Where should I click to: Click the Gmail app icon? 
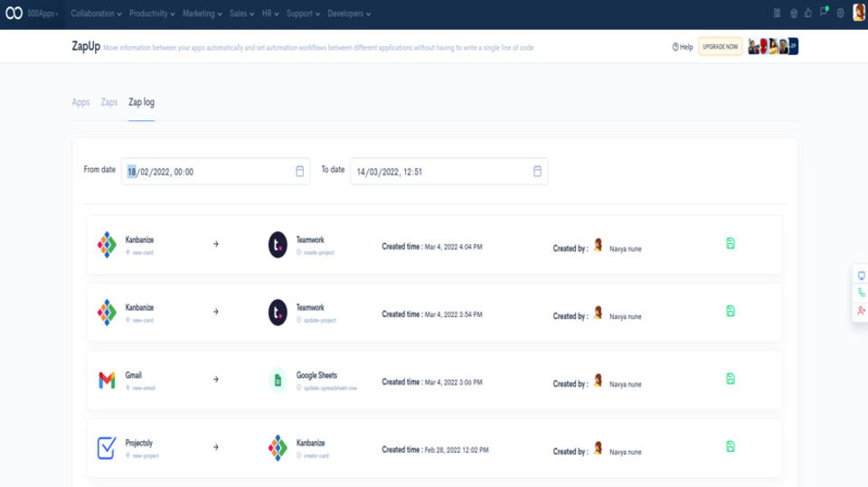click(x=107, y=380)
